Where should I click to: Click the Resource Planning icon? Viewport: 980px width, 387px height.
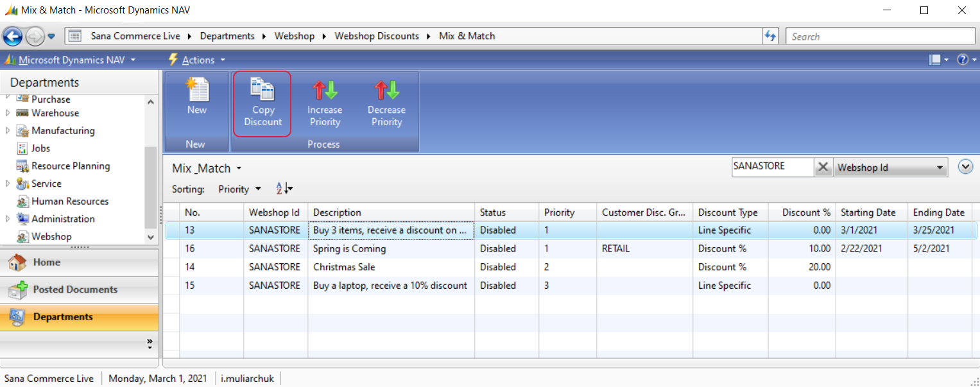[x=22, y=166]
